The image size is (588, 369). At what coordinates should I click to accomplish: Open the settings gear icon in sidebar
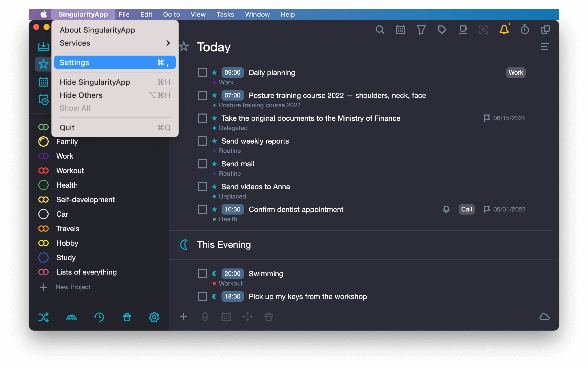(154, 317)
